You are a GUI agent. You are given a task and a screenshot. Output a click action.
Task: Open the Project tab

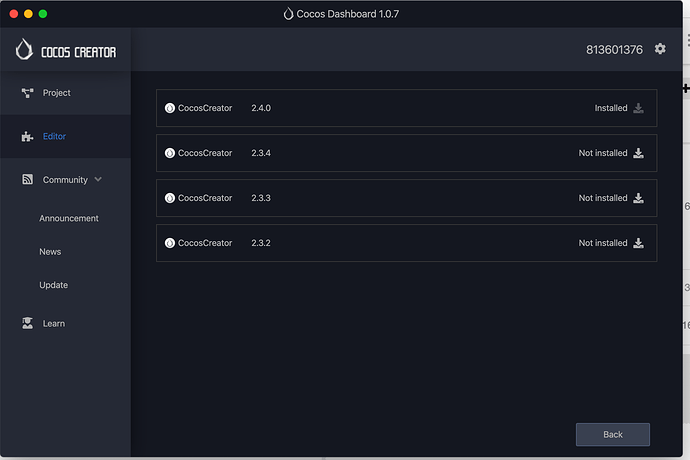(56, 93)
